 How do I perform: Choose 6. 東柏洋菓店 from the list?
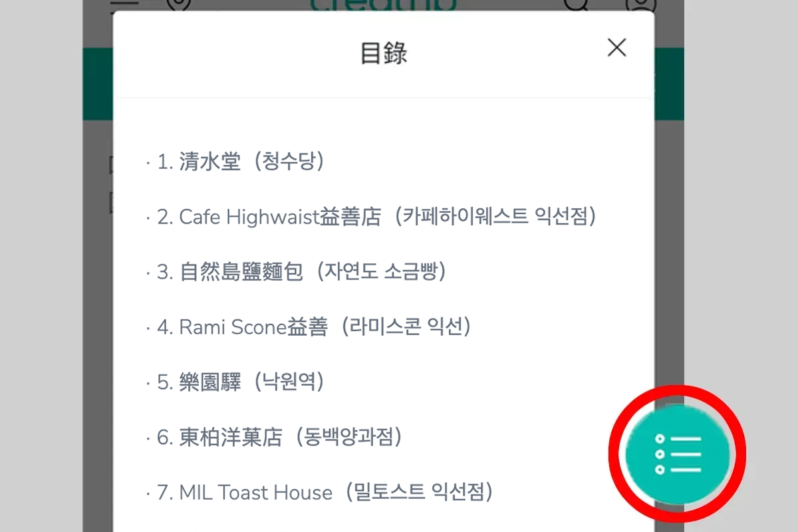[230, 438]
